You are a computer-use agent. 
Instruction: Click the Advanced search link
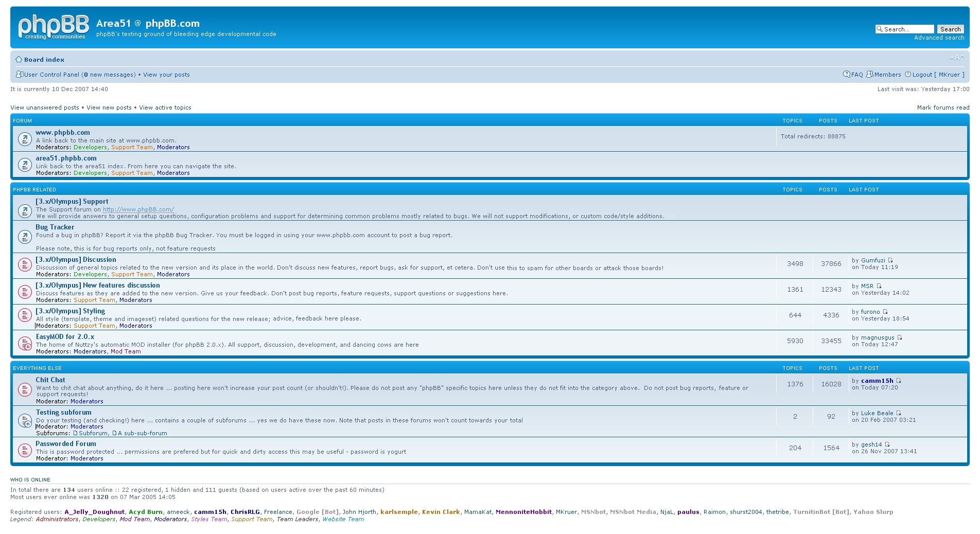point(939,38)
